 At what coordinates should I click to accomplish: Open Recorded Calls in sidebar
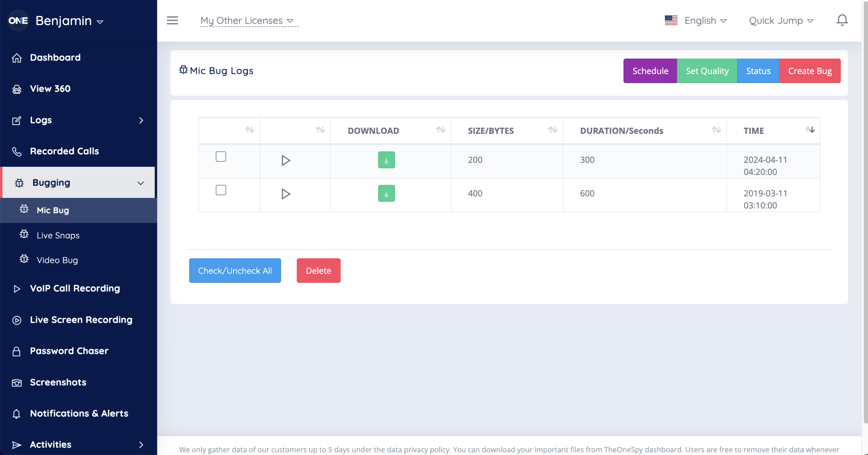point(64,151)
